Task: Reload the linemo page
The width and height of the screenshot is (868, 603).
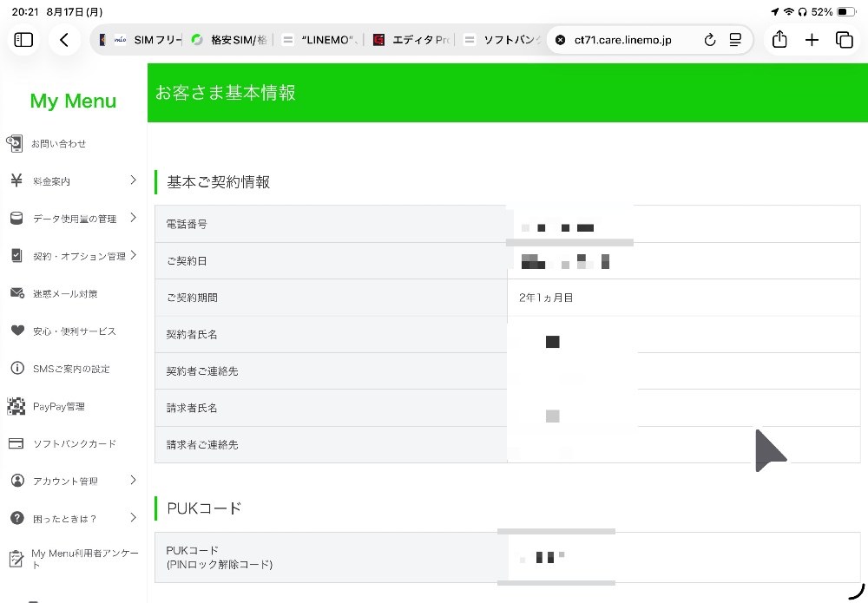Action: 709,40
